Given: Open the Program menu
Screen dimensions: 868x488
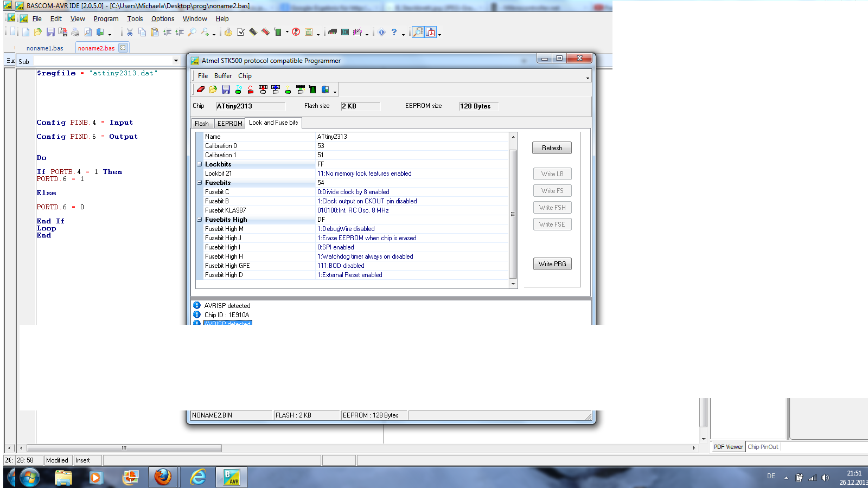Looking at the screenshot, I should click(106, 18).
